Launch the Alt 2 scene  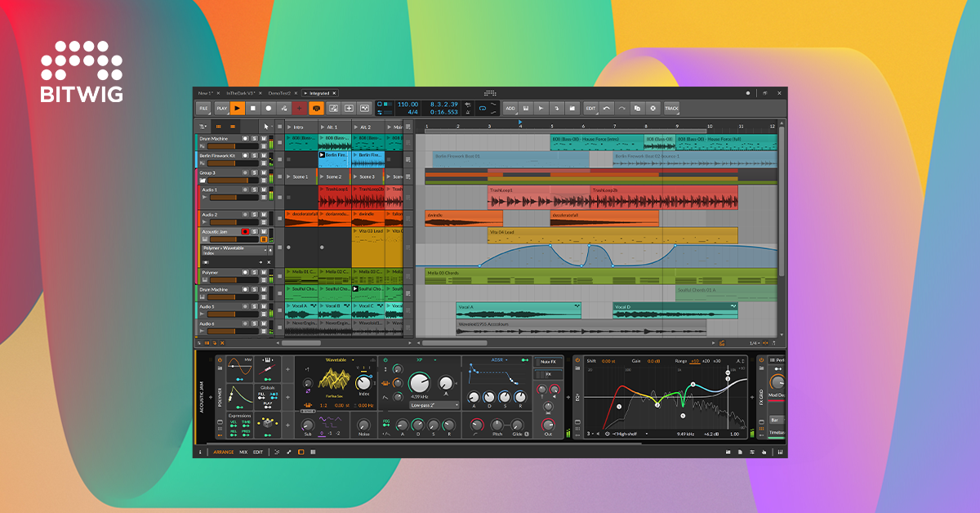[x=355, y=127]
